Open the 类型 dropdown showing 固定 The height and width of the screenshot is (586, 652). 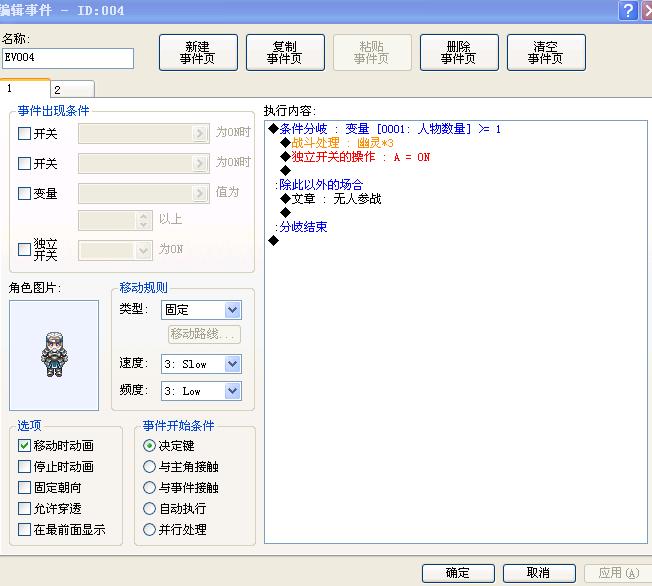click(x=201, y=310)
